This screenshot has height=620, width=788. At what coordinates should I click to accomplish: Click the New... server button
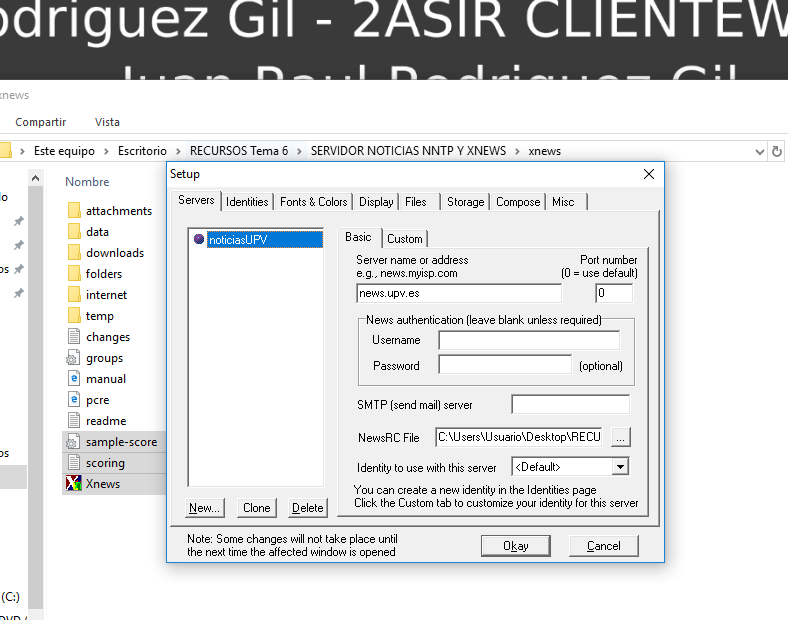click(205, 508)
